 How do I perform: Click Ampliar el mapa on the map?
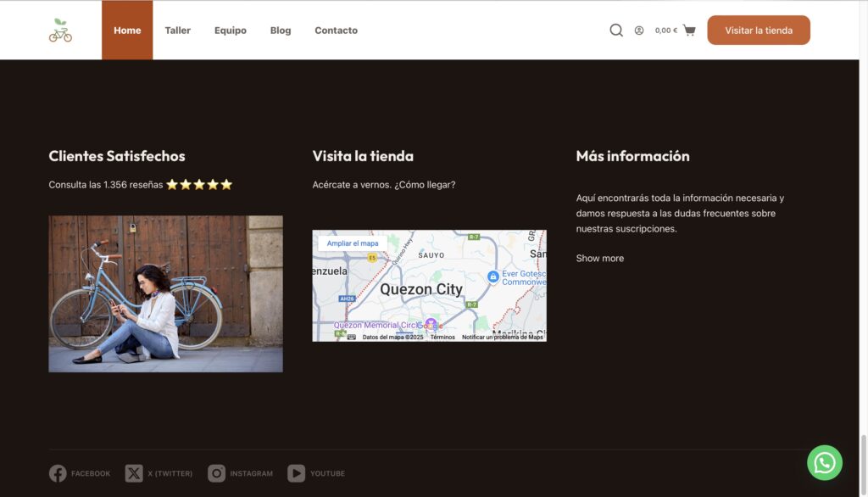pos(353,243)
